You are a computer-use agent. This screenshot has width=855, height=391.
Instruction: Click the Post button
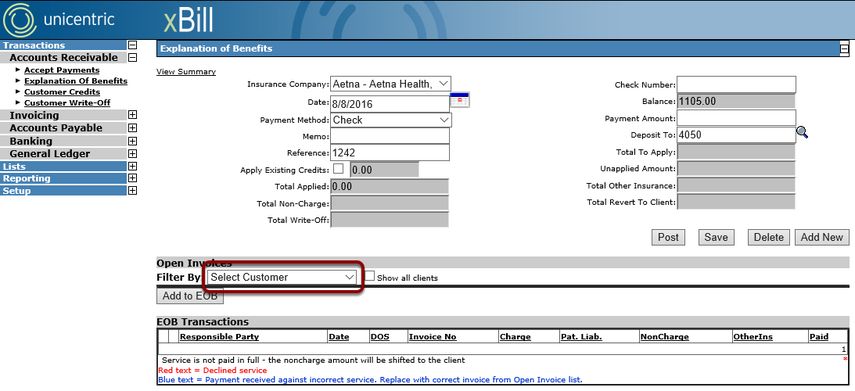coord(668,237)
